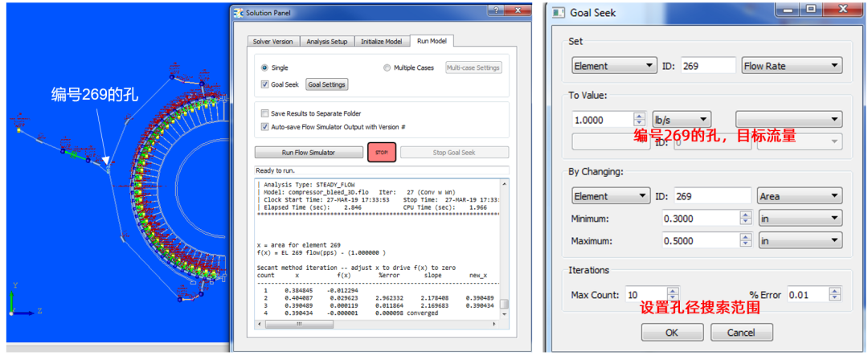Enable Save Results to Separate Folder

point(264,113)
